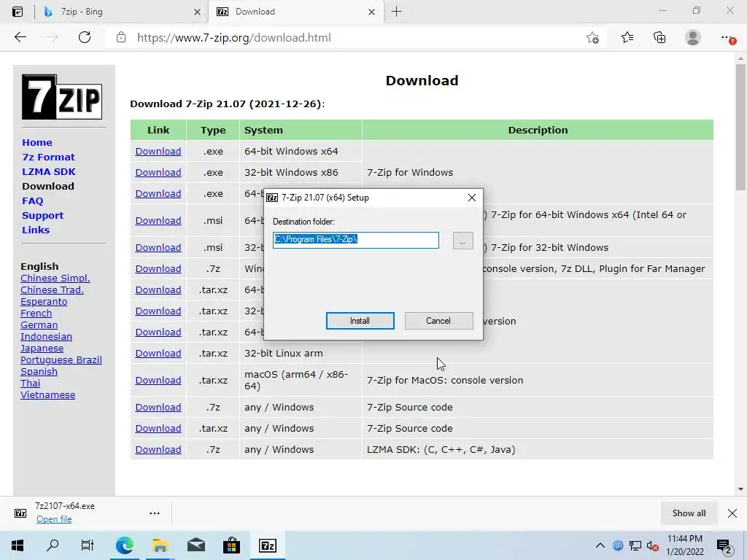
Task: Switch to Japanese language
Action: point(42,348)
